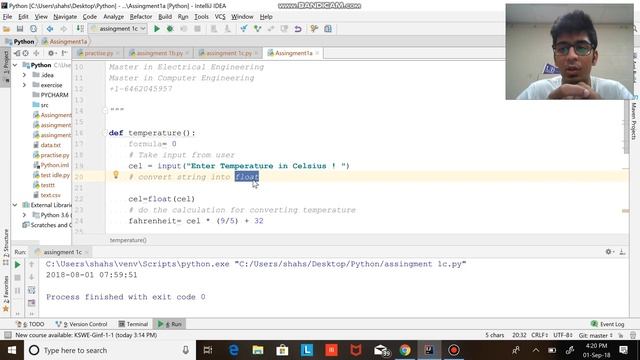
Task: Open the Project Structure toolbar icon
Action: 328,29
